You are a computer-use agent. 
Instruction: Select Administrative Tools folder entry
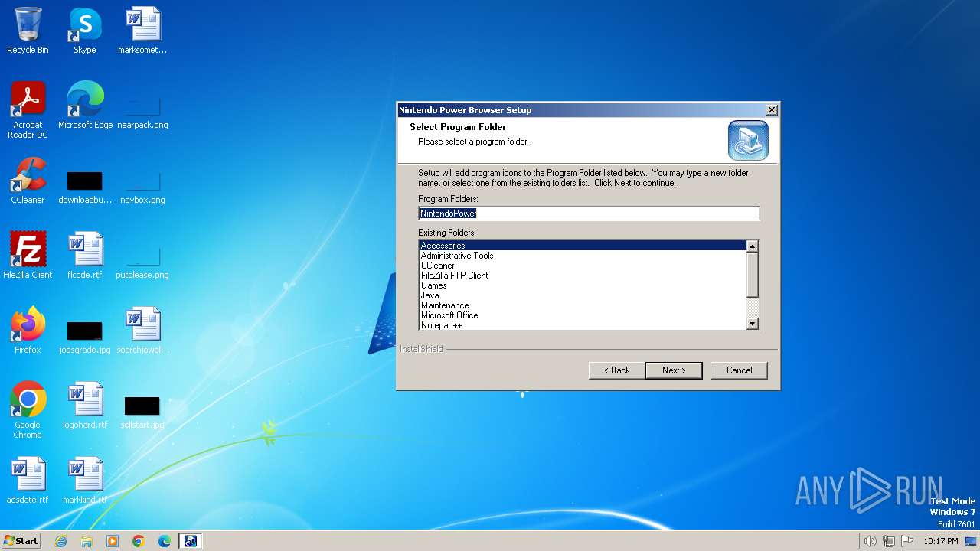[582, 256]
